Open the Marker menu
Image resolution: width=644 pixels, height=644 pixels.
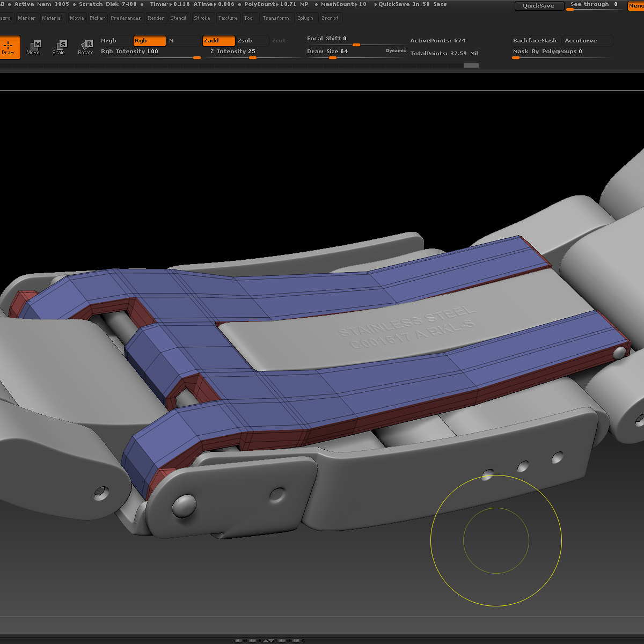(x=26, y=18)
